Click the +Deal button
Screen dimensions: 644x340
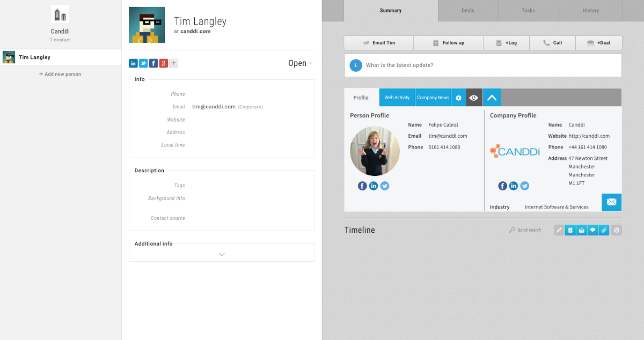click(599, 43)
